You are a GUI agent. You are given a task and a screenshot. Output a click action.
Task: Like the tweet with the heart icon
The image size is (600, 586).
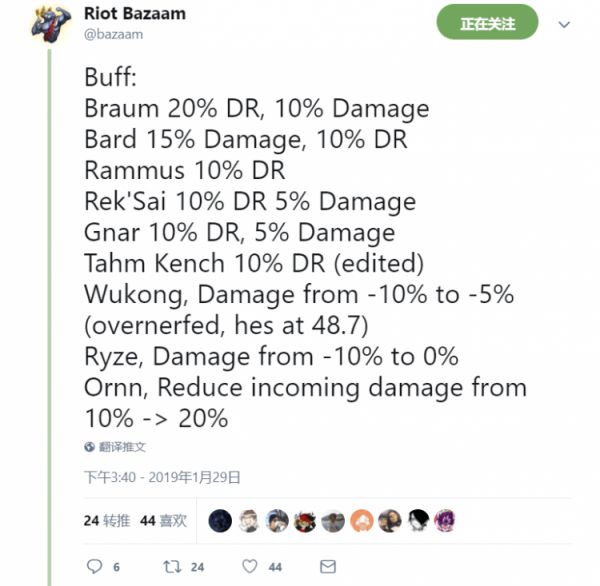(x=250, y=566)
